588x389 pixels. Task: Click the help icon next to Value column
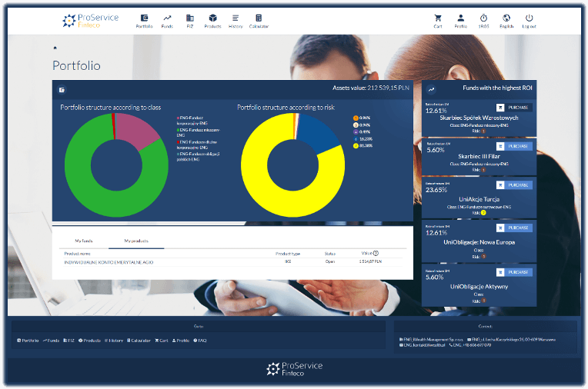376,252
